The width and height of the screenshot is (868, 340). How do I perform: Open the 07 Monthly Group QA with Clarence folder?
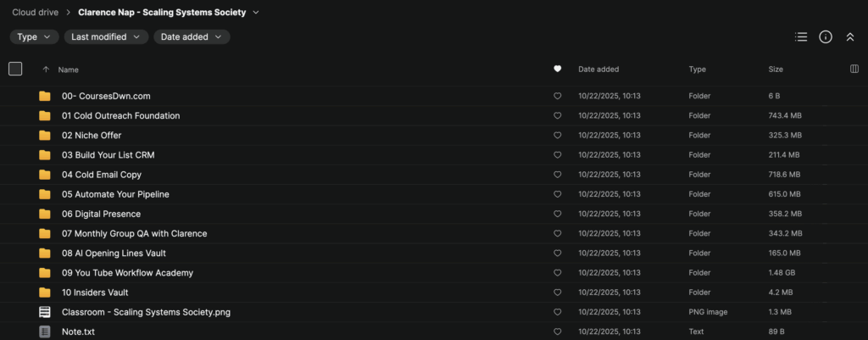tap(134, 233)
